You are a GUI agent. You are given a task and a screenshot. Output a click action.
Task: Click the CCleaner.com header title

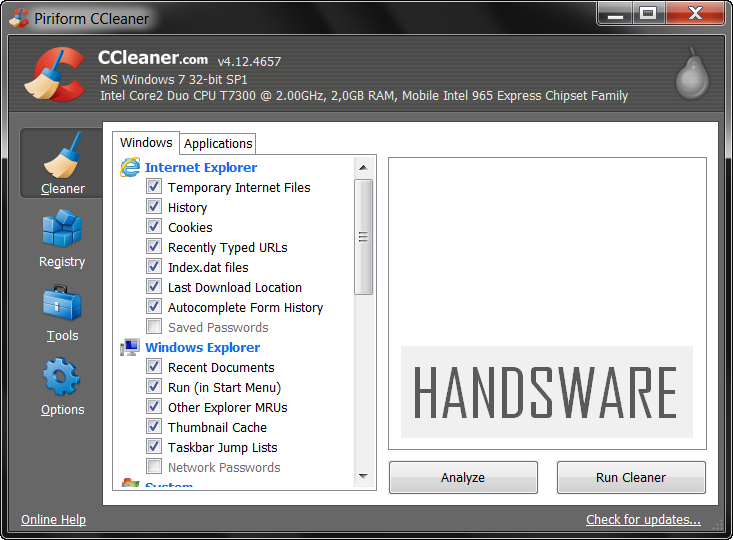(153, 58)
